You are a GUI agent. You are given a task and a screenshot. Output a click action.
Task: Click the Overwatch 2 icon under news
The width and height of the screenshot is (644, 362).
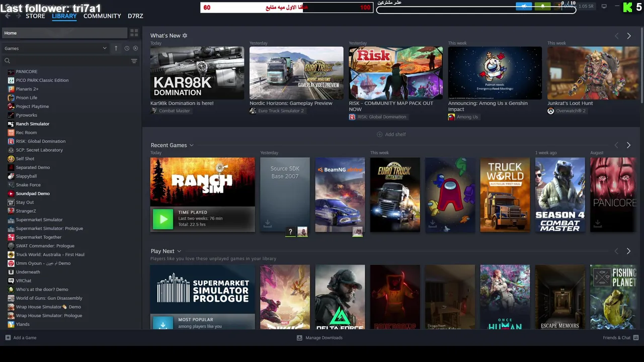point(550,111)
